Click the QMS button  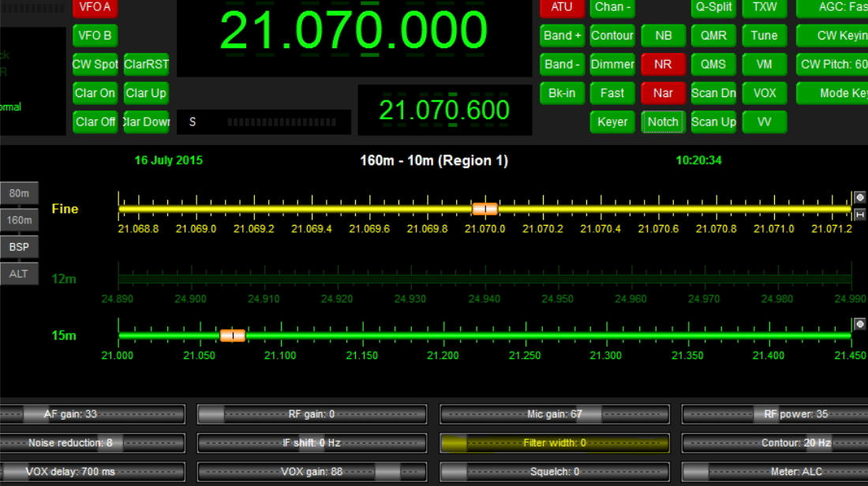[x=713, y=65]
